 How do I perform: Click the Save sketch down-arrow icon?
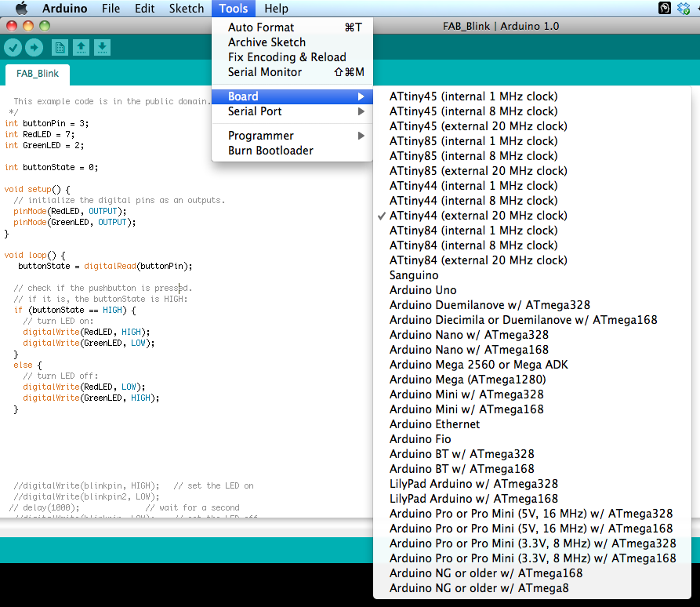click(x=102, y=47)
